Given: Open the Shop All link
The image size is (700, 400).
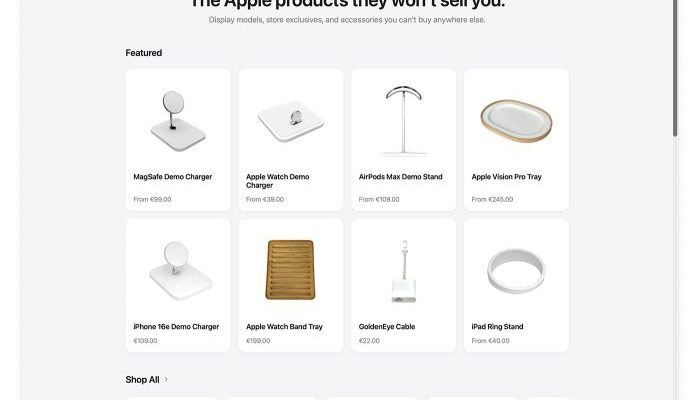Looking at the screenshot, I should pyautogui.click(x=142, y=379).
